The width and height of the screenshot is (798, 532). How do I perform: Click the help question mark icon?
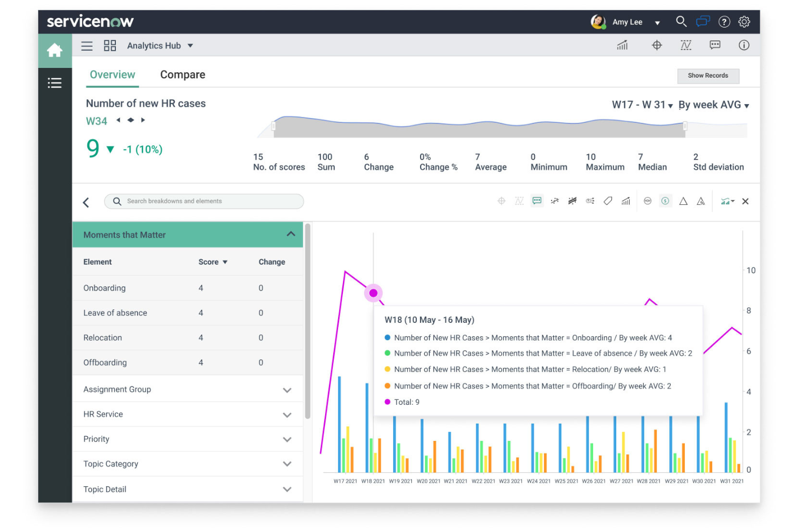[x=725, y=22]
